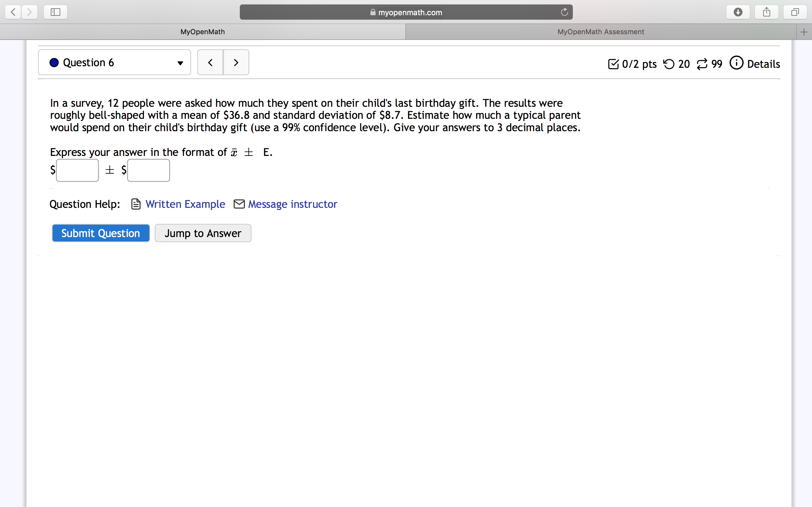The width and height of the screenshot is (812, 507).
Task: Click the Details info icon
Action: click(737, 63)
